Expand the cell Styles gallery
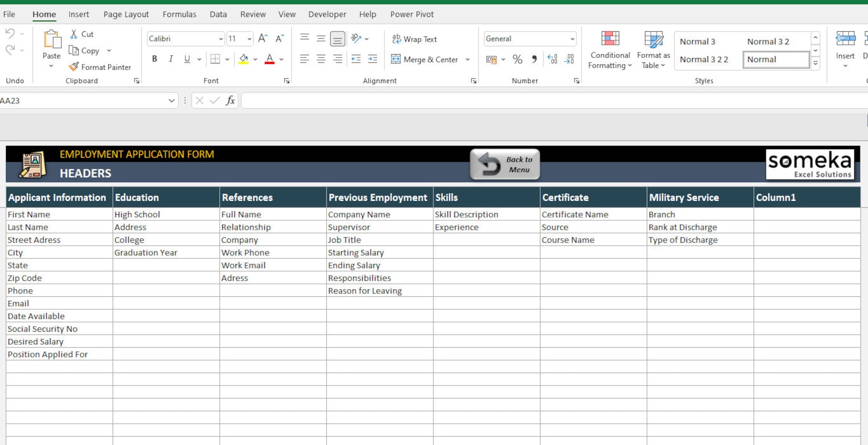 coord(816,63)
